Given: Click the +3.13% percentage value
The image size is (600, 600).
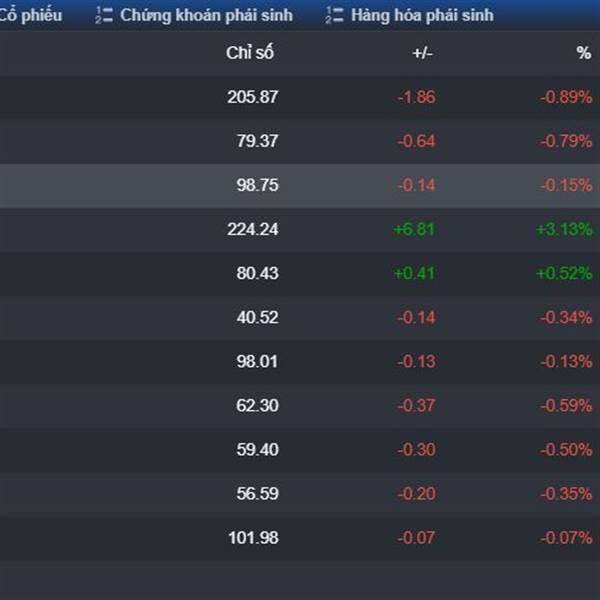Looking at the screenshot, I should [564, 230].
